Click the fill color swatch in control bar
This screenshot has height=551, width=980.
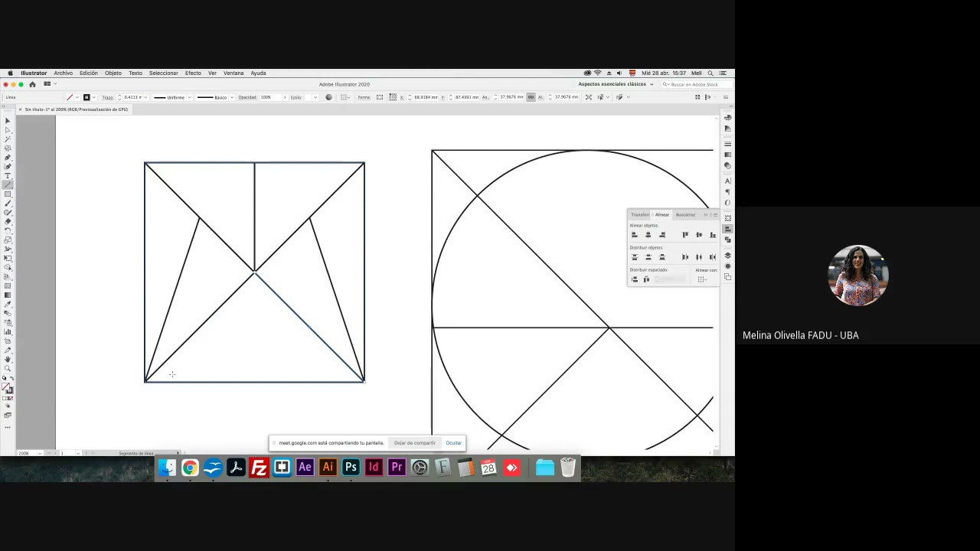[x=70, y=97]
